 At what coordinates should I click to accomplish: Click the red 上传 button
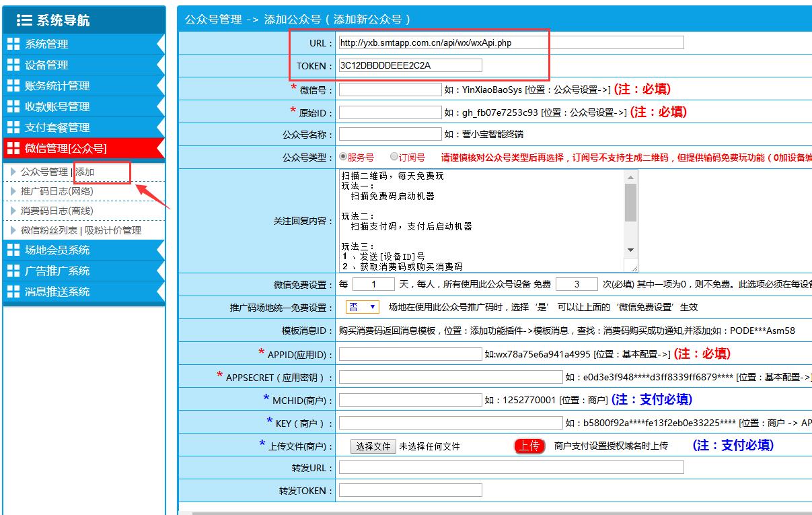(x=529, y=446)
